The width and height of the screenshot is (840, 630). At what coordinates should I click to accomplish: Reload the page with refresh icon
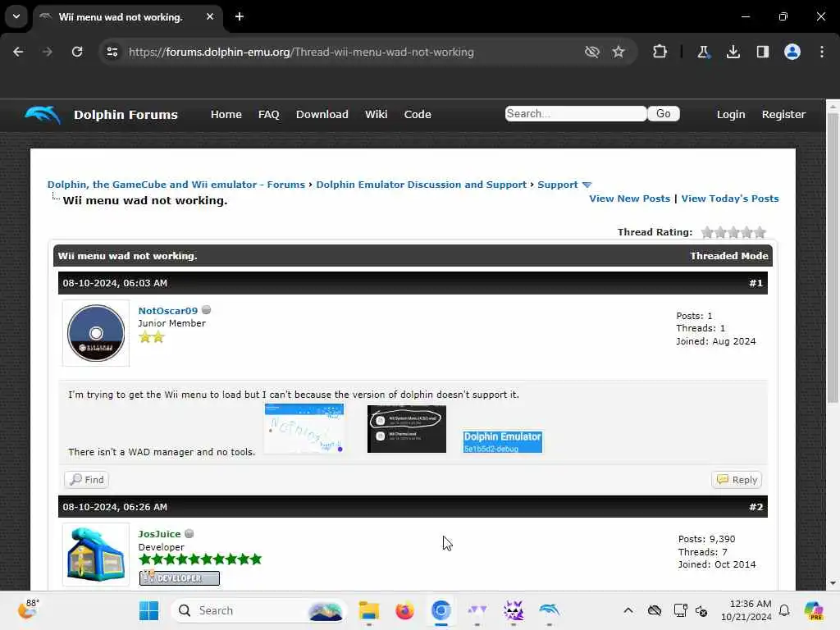pyautogui.click(x=77, y=52)
